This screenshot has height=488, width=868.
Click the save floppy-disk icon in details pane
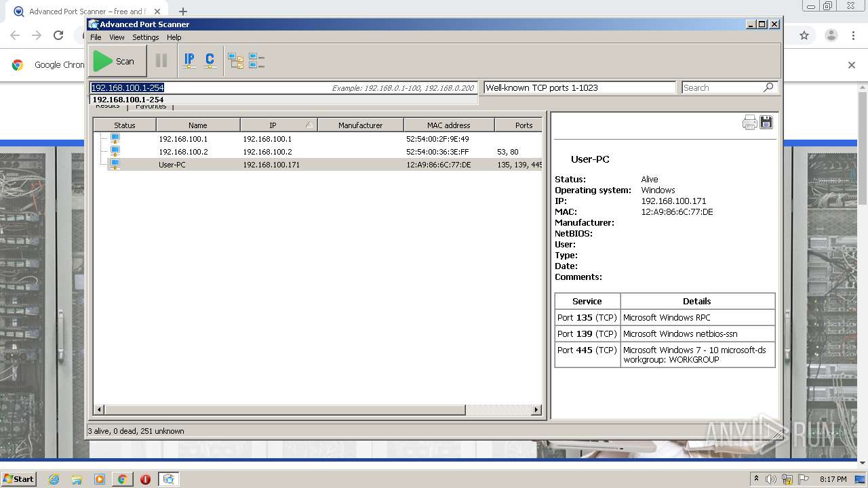[766, 122]
